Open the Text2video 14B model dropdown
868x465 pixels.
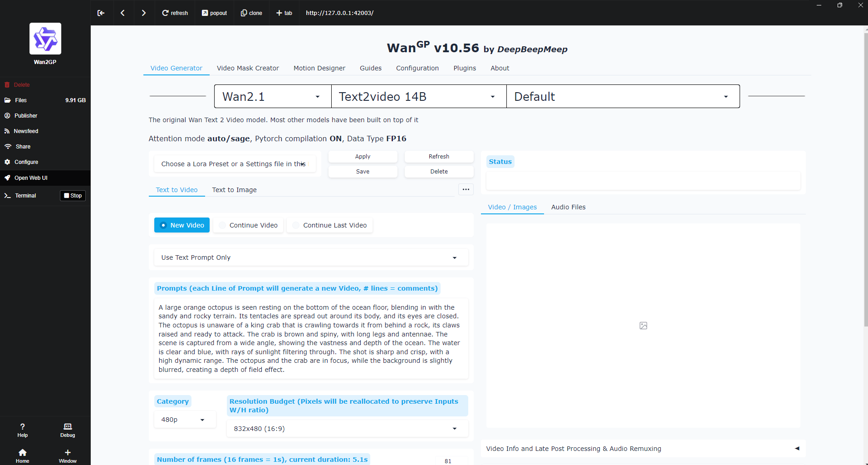[419, 96]
